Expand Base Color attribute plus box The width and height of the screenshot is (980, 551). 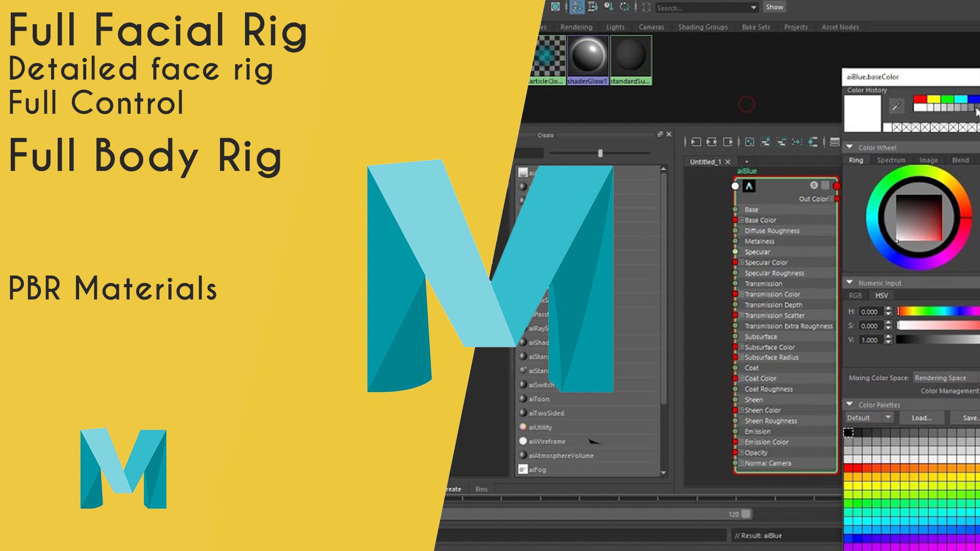(741, 220)
